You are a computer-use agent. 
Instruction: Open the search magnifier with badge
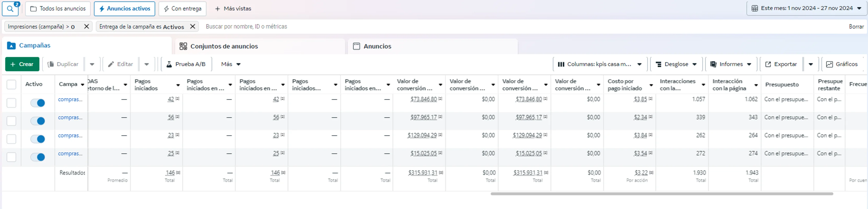point(10,8)
